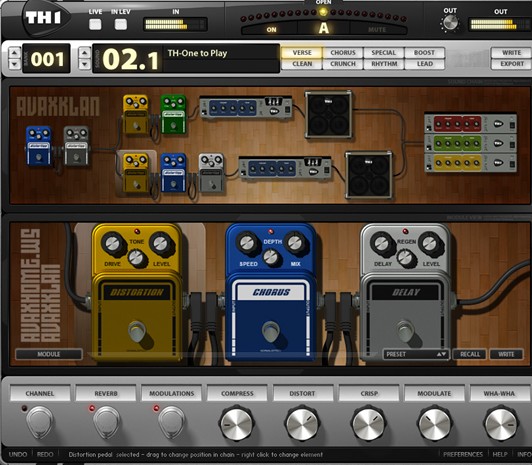
Task: Toggle the MODULATIONS footswitch
Action: click(172, 423)
